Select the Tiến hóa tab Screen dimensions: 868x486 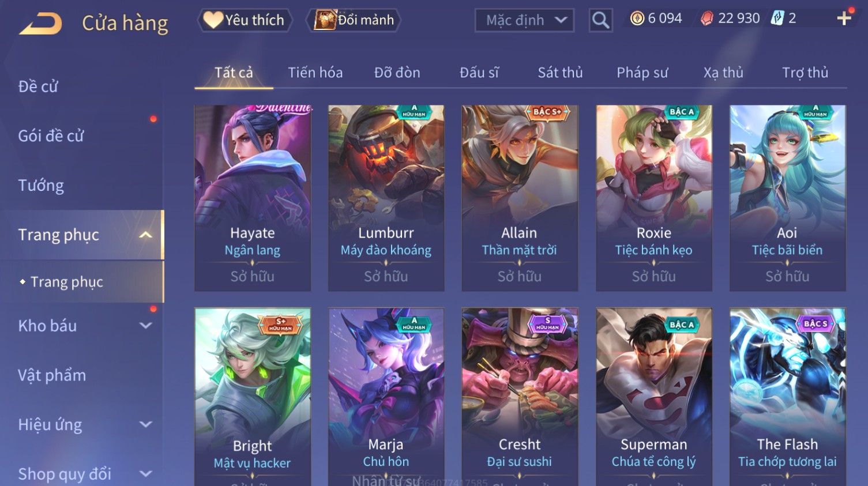315,73
